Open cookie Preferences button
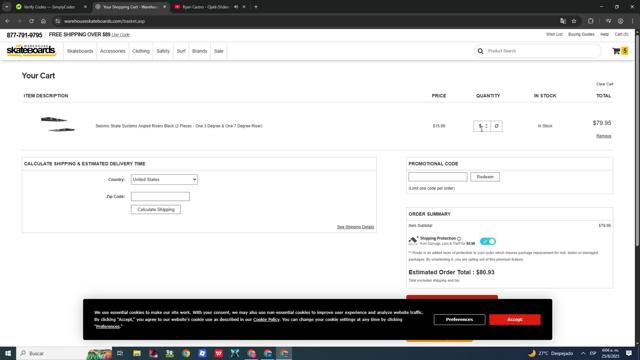This screenshot has width=640, height=360. [x=460, y=319]
